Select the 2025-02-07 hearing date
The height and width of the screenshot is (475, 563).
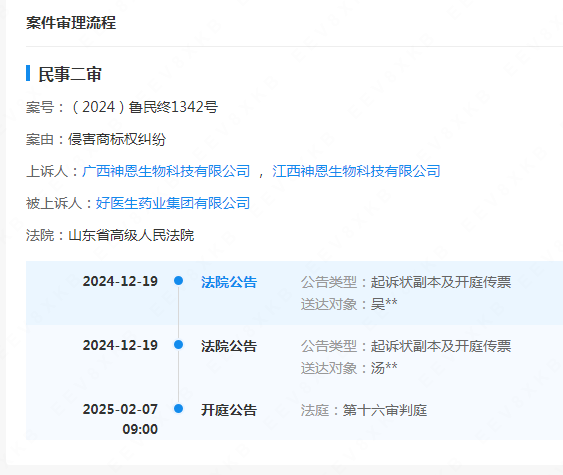[120, 409]
